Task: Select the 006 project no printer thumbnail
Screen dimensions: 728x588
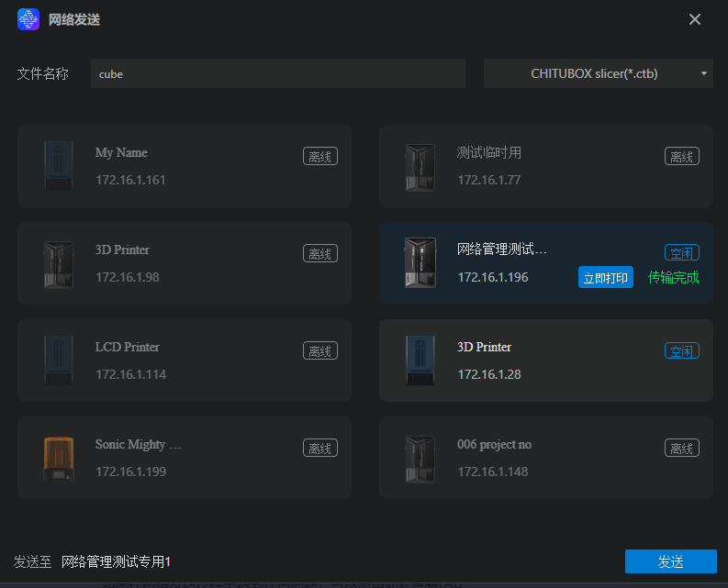Action: tap(420, 460)
